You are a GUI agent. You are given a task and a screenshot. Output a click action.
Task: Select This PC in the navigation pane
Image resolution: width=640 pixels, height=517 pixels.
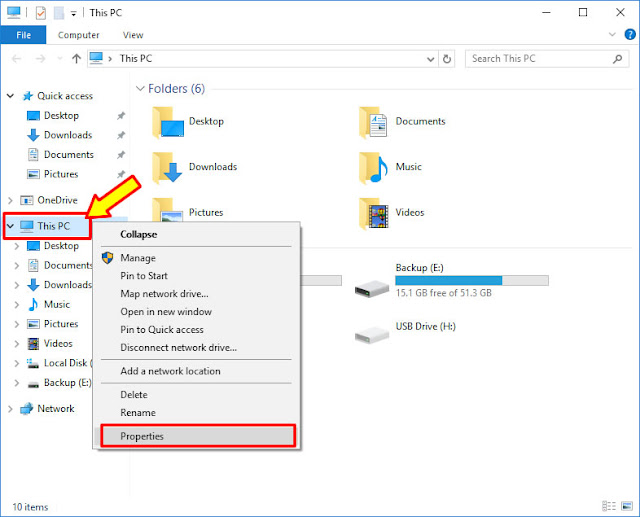54,226
